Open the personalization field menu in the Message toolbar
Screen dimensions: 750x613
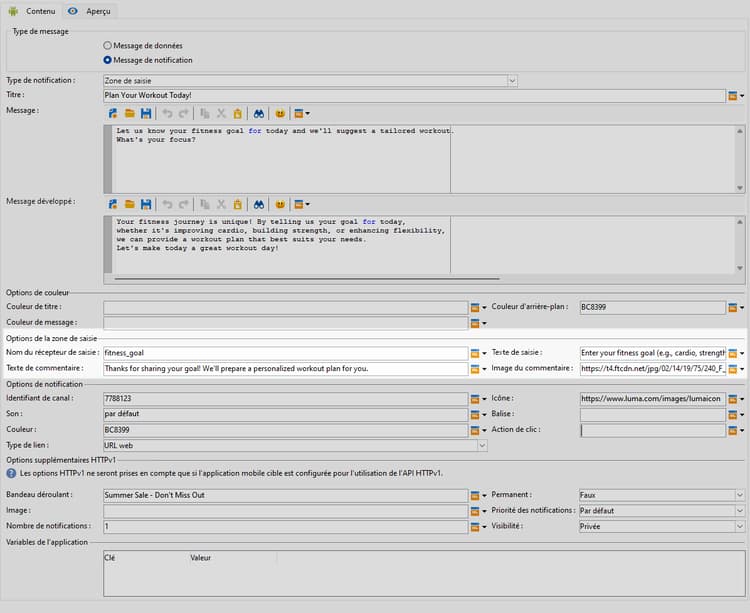pyautogui.click(x=301, y=113)
